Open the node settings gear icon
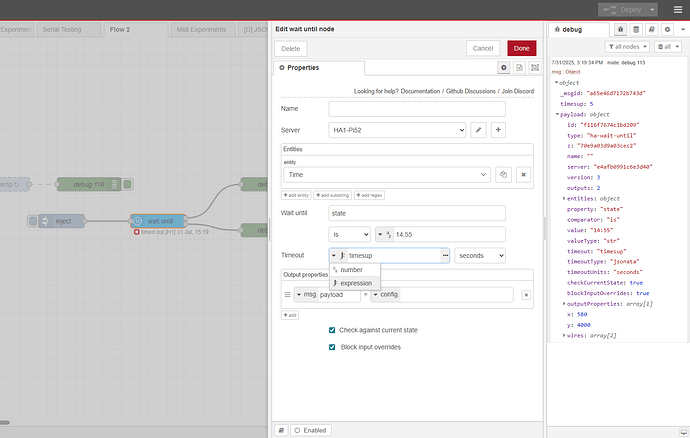 coord(504,67)
